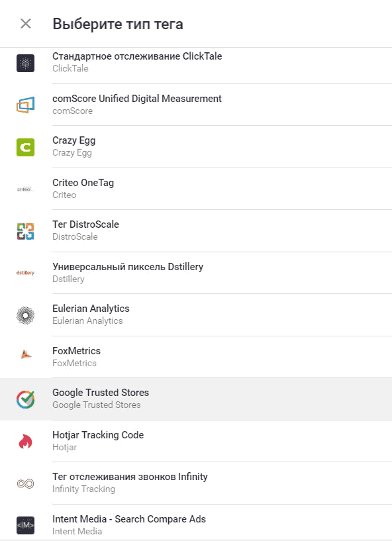
Task: Click the Google Trusted Stores checkmark icon
Action: [x=26, y=399]
